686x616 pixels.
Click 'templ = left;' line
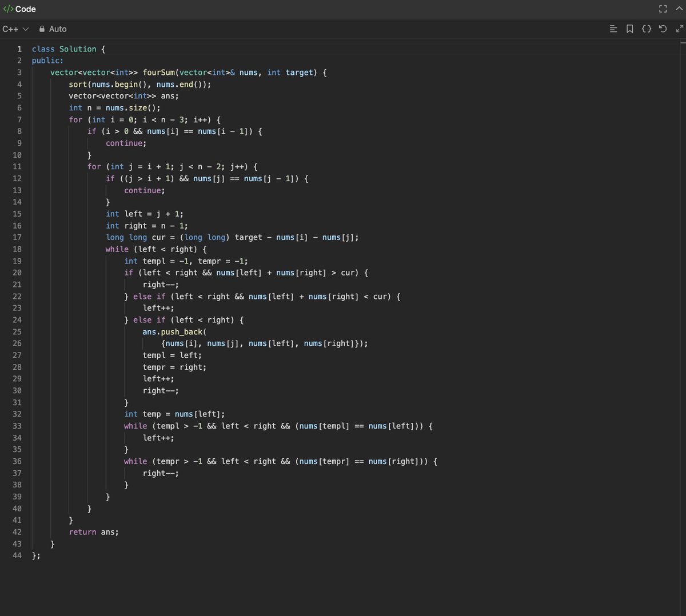(172, 355)
